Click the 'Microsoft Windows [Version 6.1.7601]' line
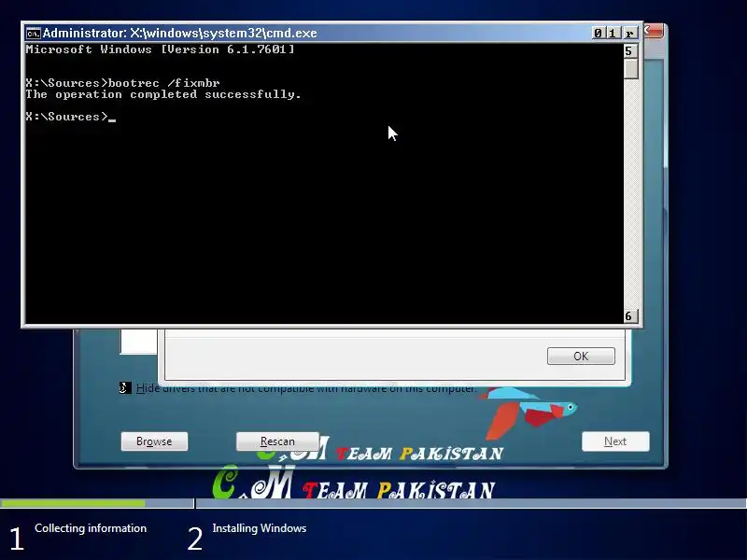 [160, 49]
